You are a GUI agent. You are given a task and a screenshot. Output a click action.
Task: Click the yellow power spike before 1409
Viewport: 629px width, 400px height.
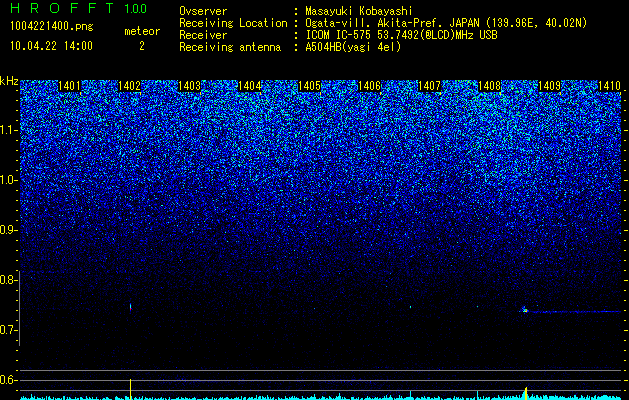pos(526,393)
